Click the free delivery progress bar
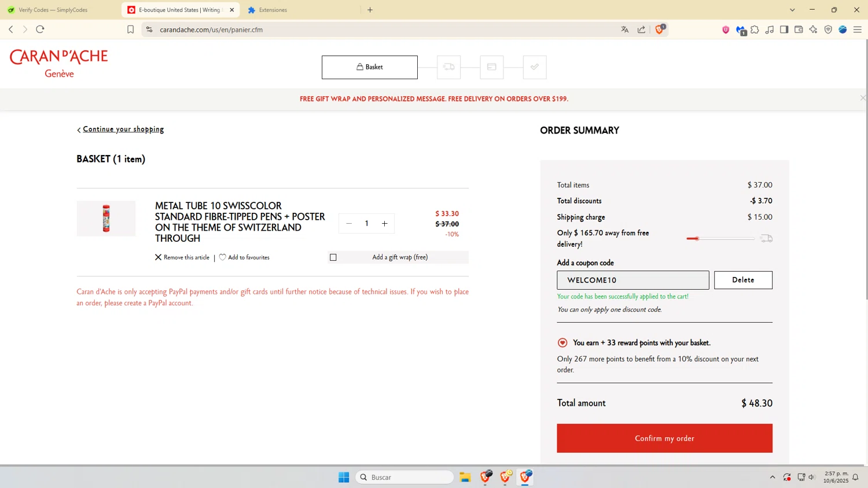868x488 pixels. [721, 238]
